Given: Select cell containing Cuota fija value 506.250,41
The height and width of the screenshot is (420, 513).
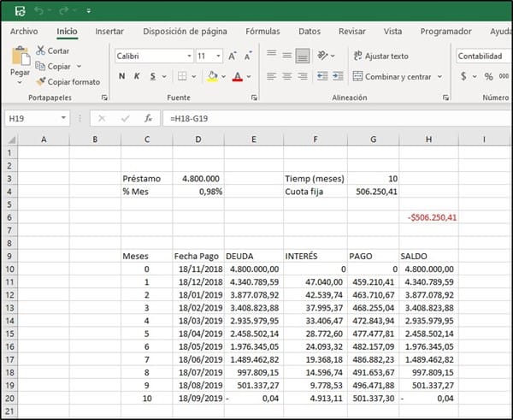Looking at the screenshot, I should [x=373, y=191].
